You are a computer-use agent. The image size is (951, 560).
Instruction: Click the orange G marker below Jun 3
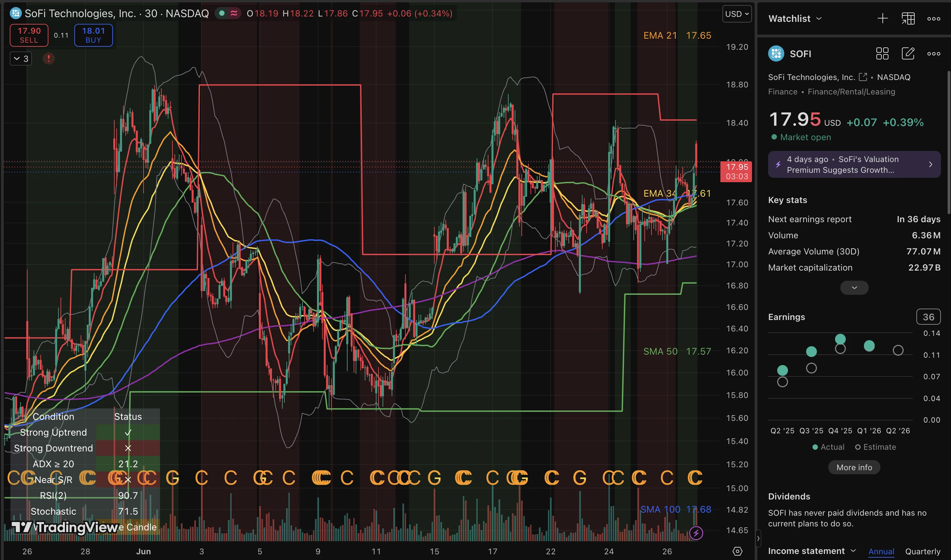(x=172, y=478)
